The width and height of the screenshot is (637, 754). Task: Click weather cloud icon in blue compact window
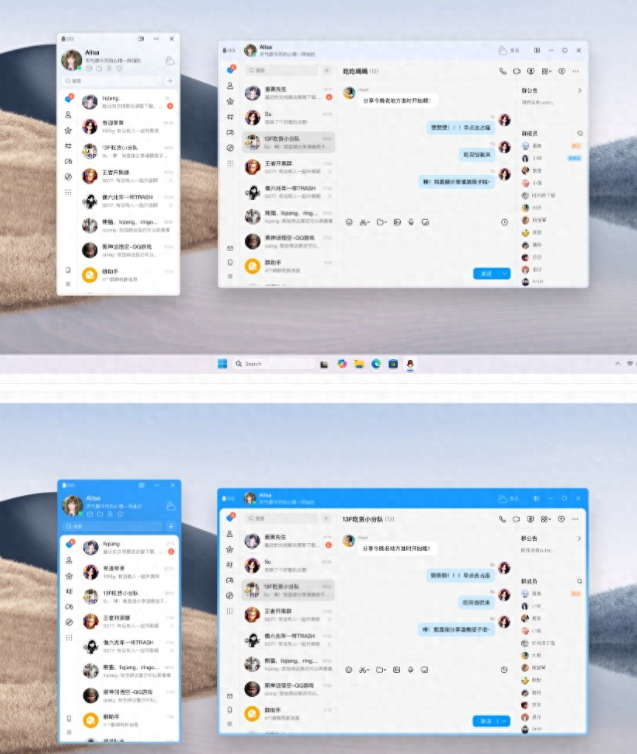click(171, 506)
